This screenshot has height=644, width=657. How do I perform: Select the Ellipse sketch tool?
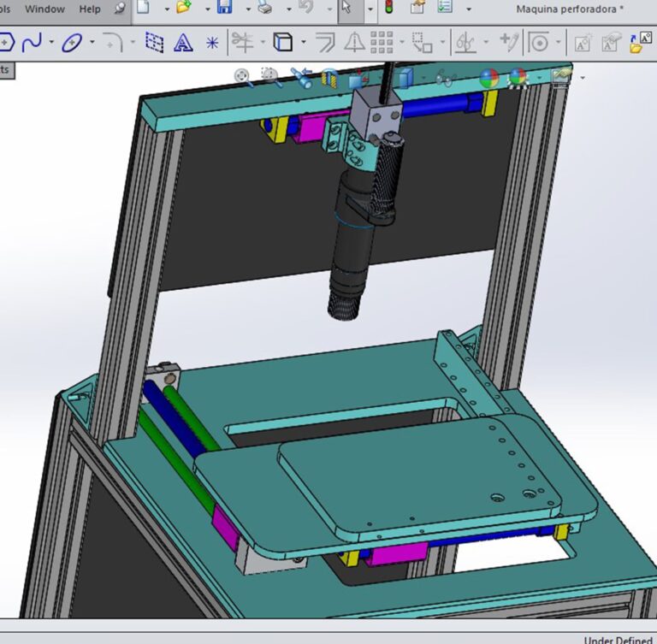pyautogui.click(x=72, y=42)
